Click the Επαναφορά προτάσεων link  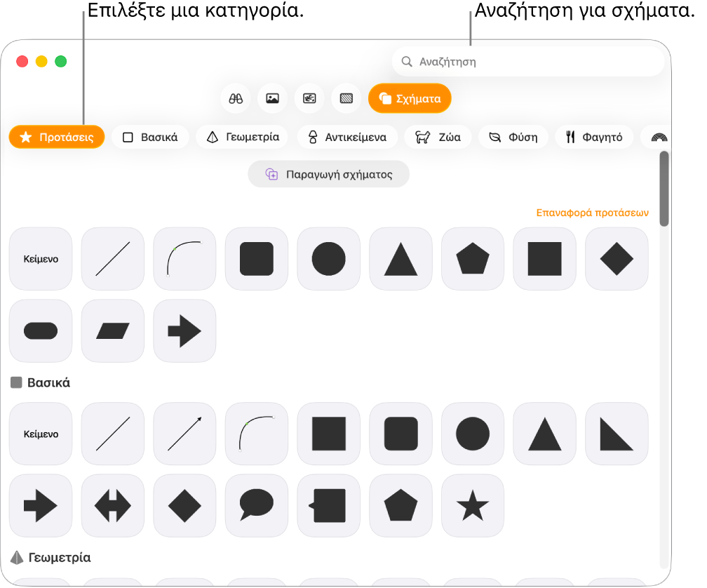[x=592, y=213]
